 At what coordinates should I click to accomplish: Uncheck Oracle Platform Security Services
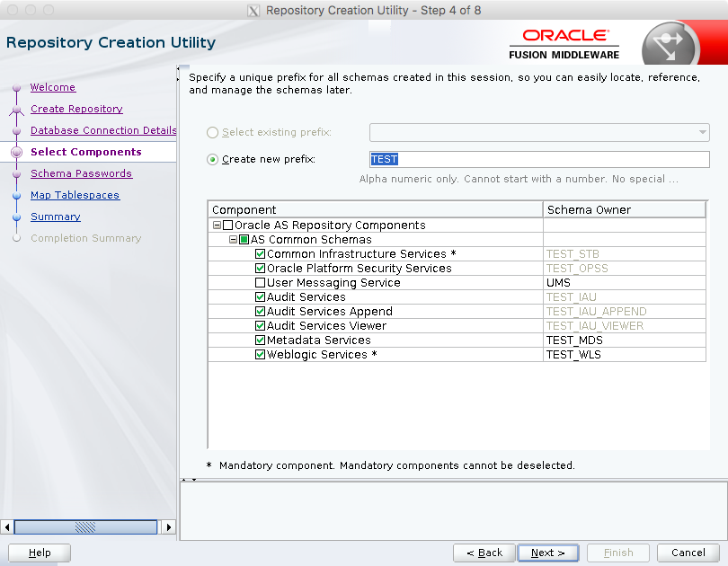click(x=261, y=268)
